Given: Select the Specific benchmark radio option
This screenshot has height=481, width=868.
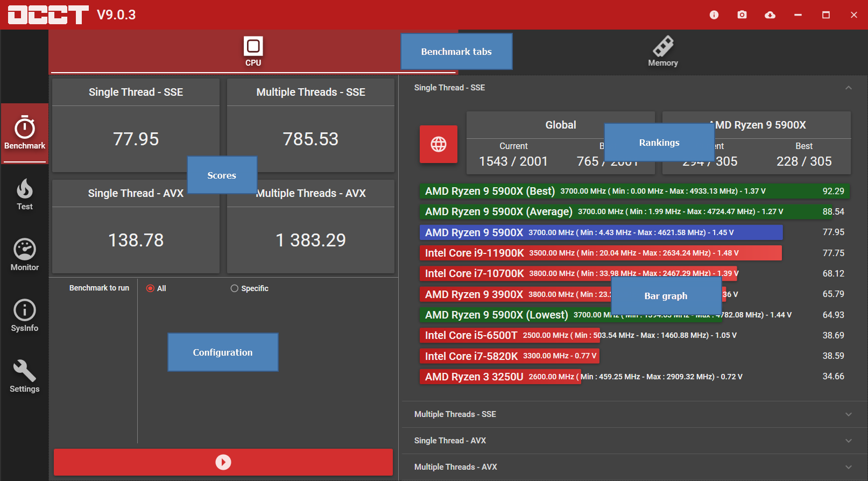Looking at the screenshot, I should tap(250, 288).
